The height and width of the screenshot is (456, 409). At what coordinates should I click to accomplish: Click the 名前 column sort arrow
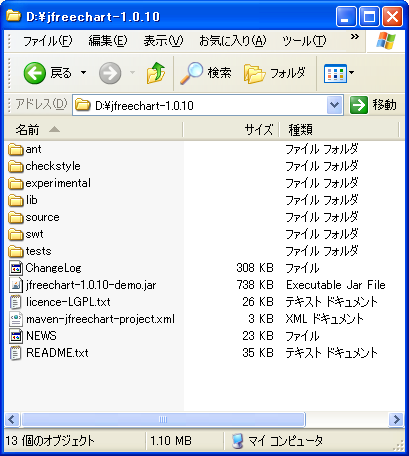[x=54, y=130]
